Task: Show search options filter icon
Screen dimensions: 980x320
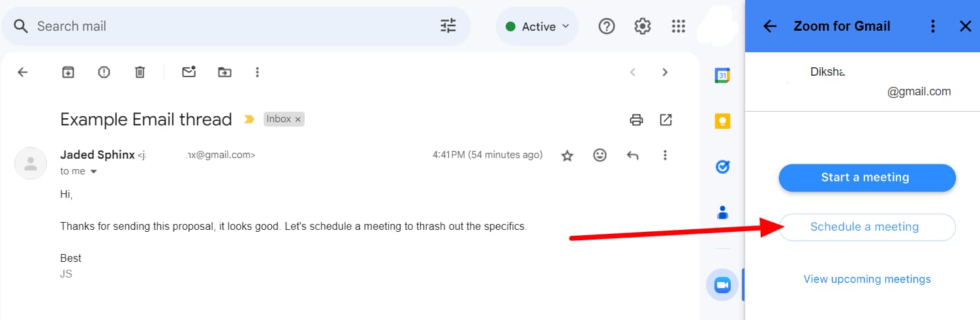Action: click(x=448, y=26)
